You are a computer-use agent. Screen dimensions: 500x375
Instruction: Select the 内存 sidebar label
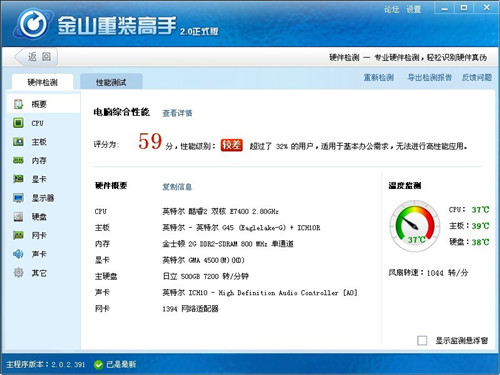pos(39,161)
